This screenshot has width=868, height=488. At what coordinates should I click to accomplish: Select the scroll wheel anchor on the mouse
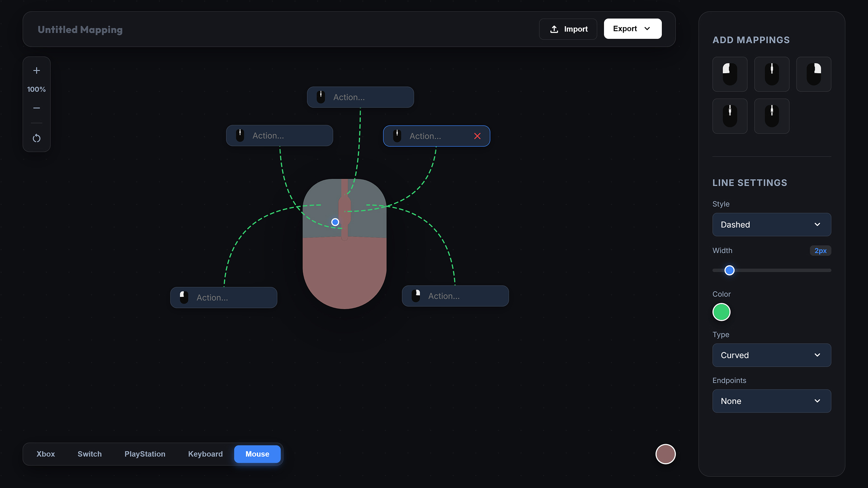pyautogui.click(x=335, y=222)
